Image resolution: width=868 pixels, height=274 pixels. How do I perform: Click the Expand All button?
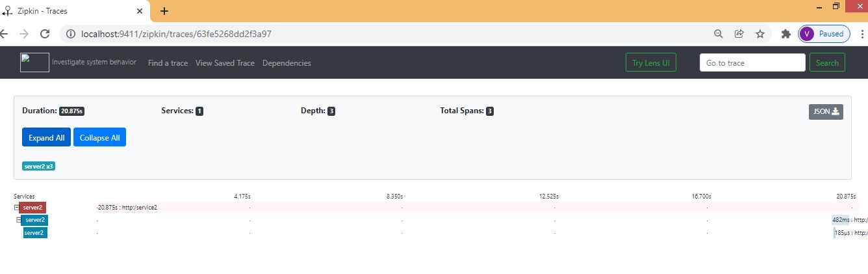pos(46,137)
